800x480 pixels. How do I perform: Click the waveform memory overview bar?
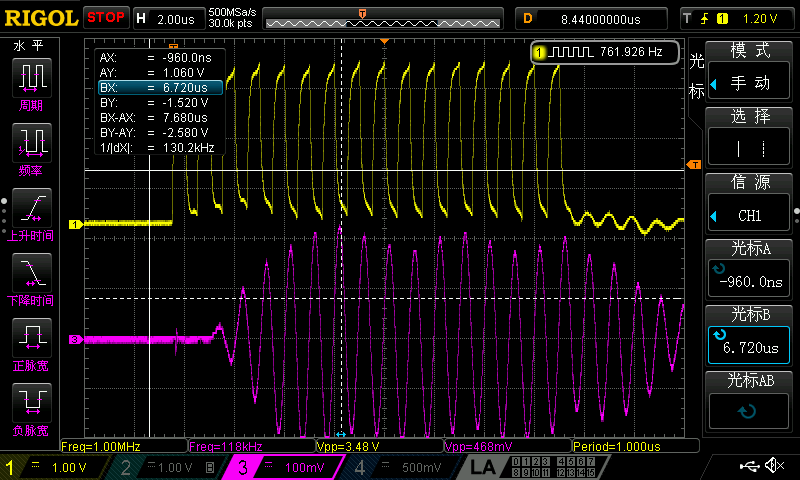pyautogui.click(x=383, y=19)
